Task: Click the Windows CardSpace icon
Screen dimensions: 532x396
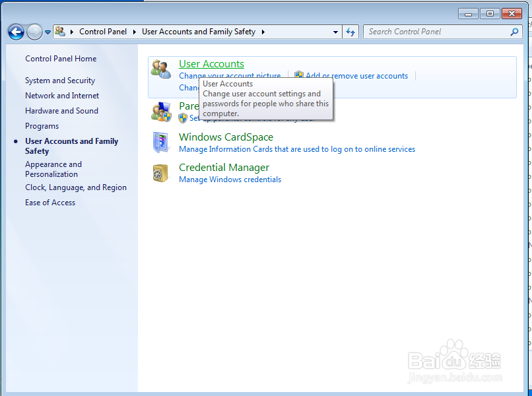Action: (161, 143)
